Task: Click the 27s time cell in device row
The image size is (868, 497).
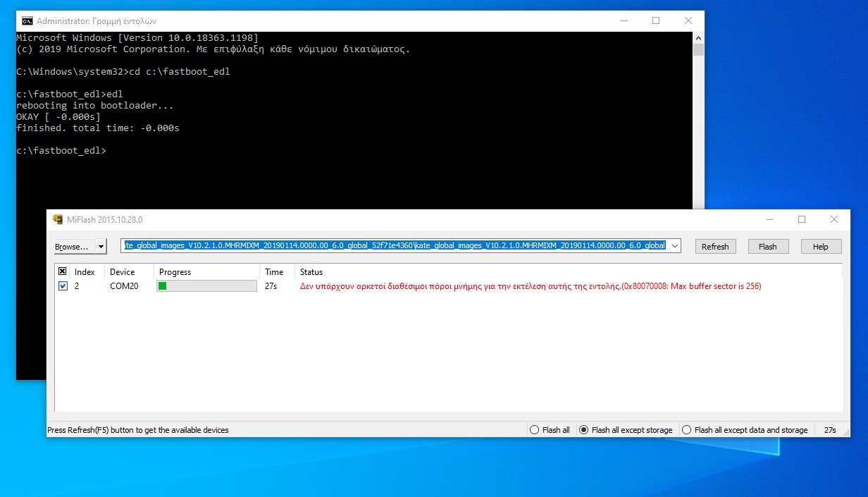Action: (x=271, y=286)
